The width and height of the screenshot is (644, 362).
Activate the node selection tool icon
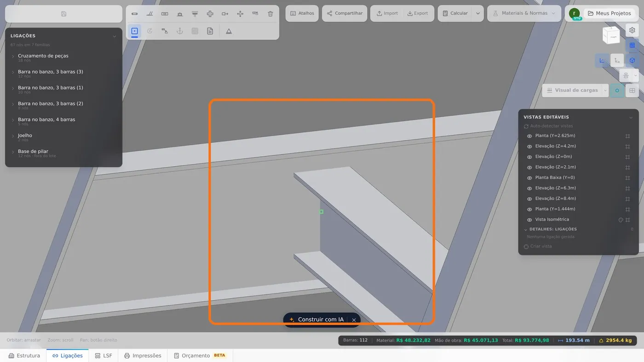point(134,31)
